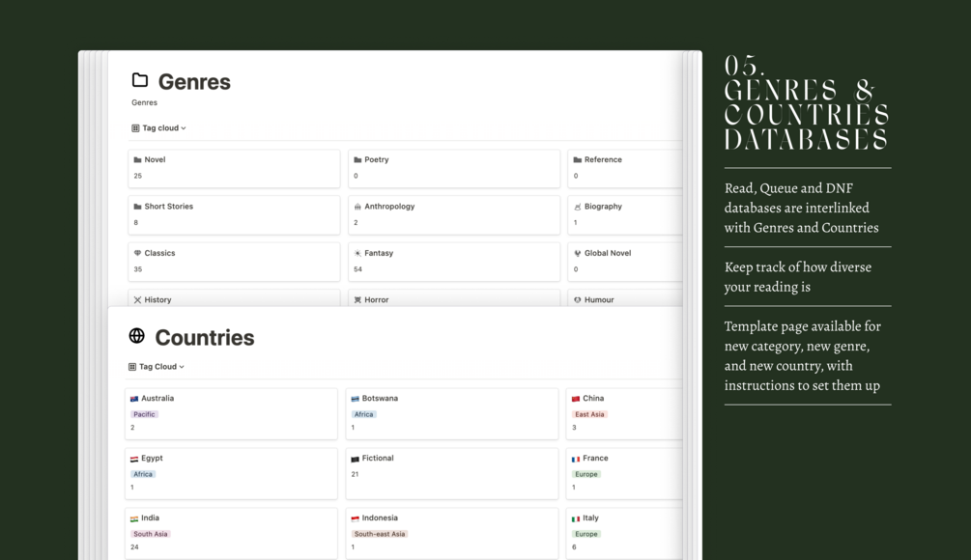Click the History card title
Viewport: 971px width, 560px height.
(x=157, y=299)
